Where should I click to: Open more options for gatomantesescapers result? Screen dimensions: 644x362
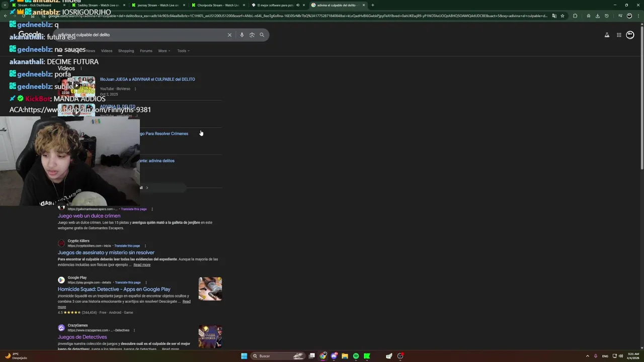point(152,209)
